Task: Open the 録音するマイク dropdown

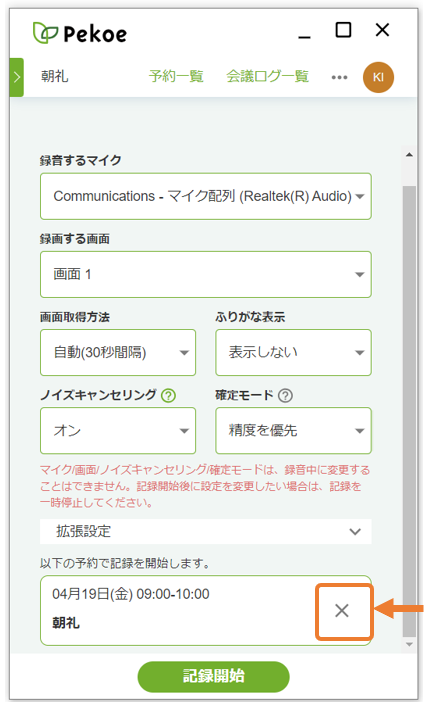Action: pyautogui.click(x=206, y=196)
